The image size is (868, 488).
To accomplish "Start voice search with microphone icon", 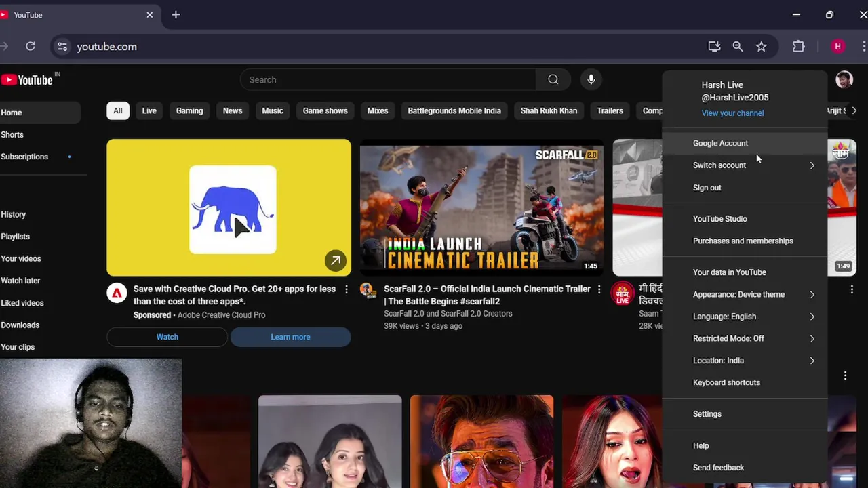I will 591,80.
